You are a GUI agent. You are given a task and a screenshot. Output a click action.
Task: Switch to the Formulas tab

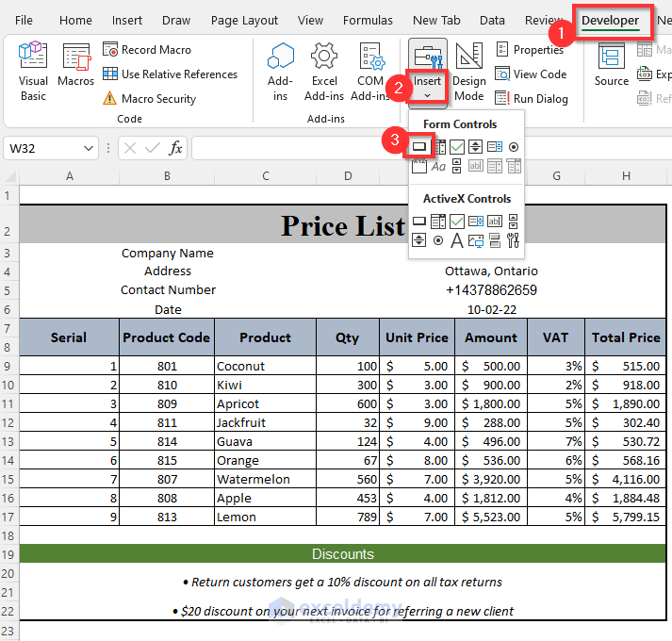368,20
